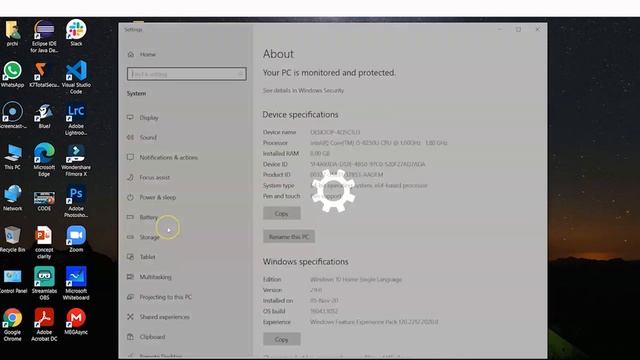Click the Device specifications heading
The width and height of the screenshot is (640, 360).
click(x=300, y=115)
